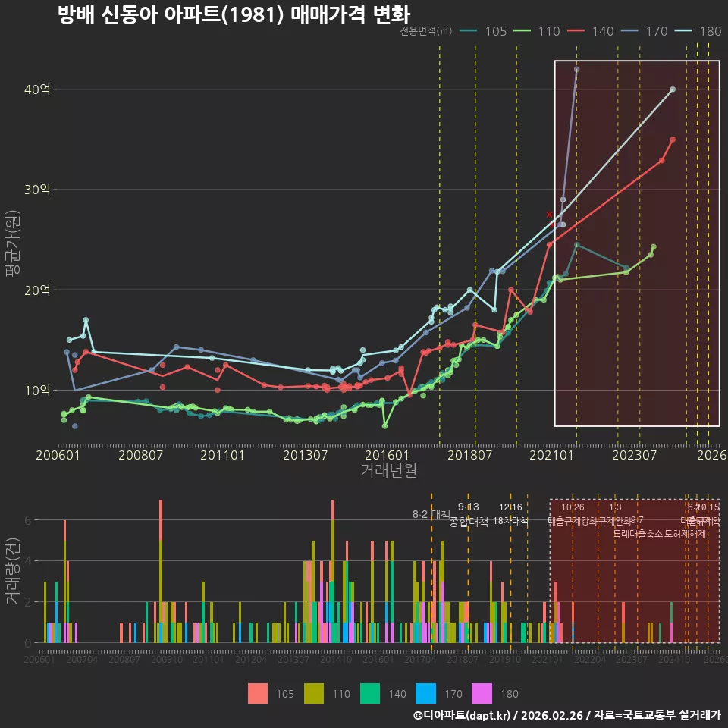Click the last 140 series red point
728x728 pixels.
tap(673, 140)
